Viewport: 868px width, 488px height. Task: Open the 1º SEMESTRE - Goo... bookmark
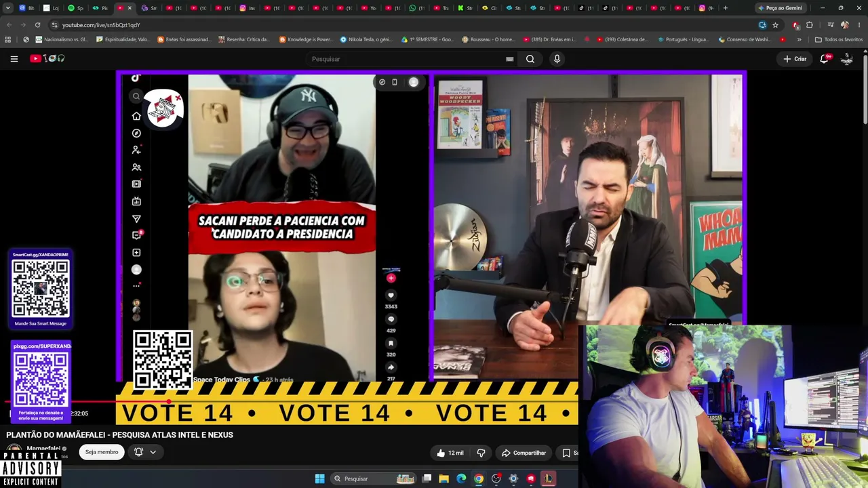[x=428, y=39]
